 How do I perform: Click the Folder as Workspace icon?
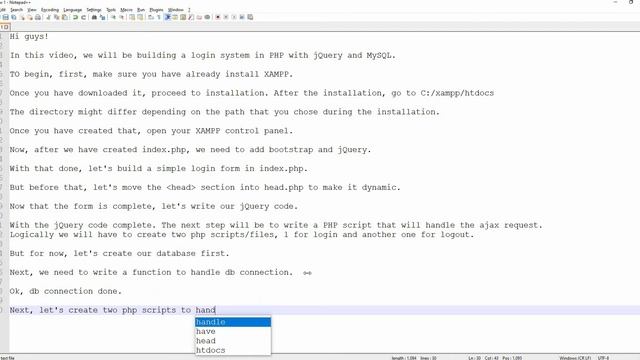point(199,17)
